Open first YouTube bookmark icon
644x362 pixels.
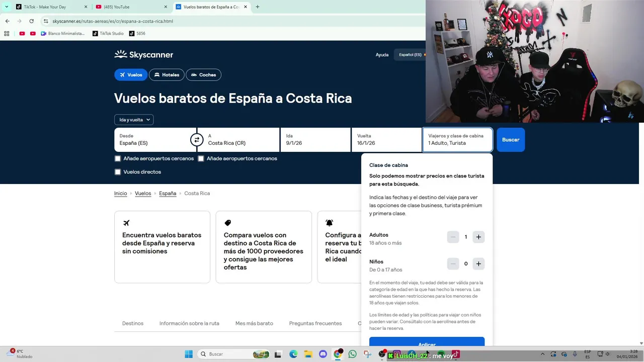click(22, 34)
